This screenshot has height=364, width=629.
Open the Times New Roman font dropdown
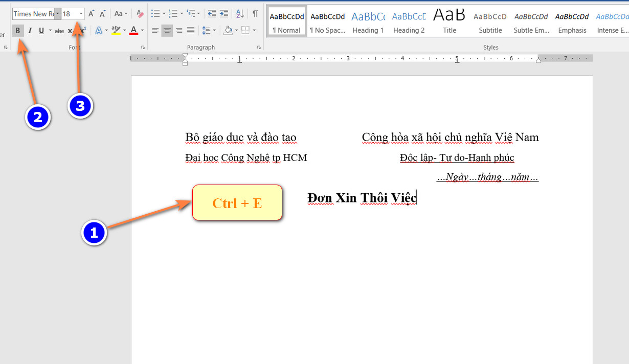coord(58,14)
